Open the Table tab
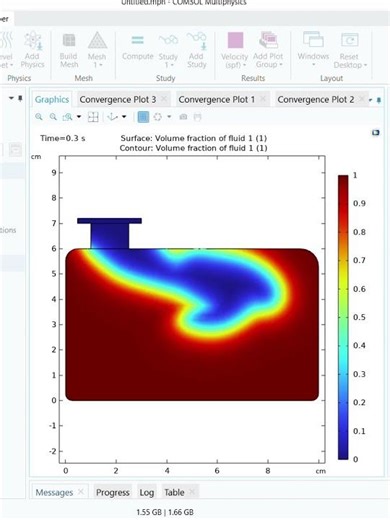Viewport: 390px width, 520px height. point(174,492)
